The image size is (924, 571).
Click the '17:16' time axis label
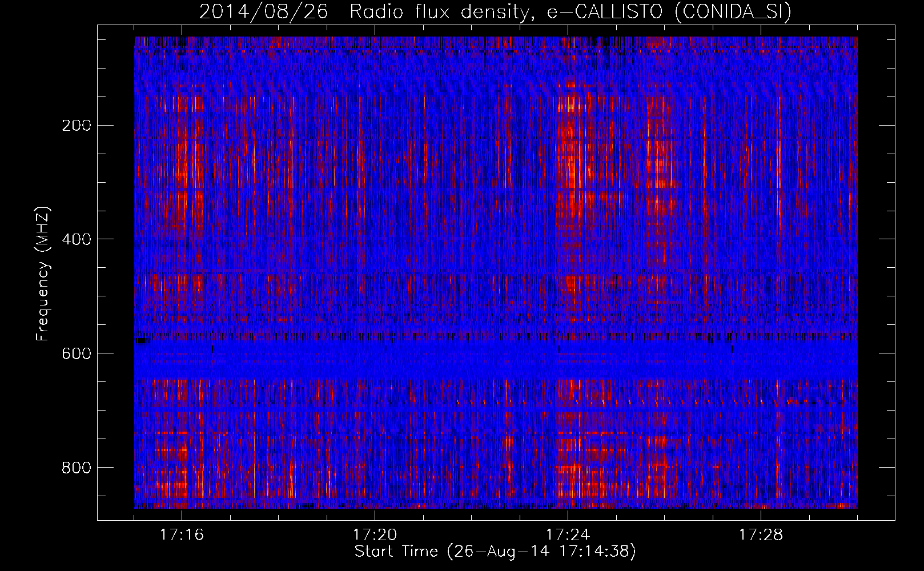[182, 535]
